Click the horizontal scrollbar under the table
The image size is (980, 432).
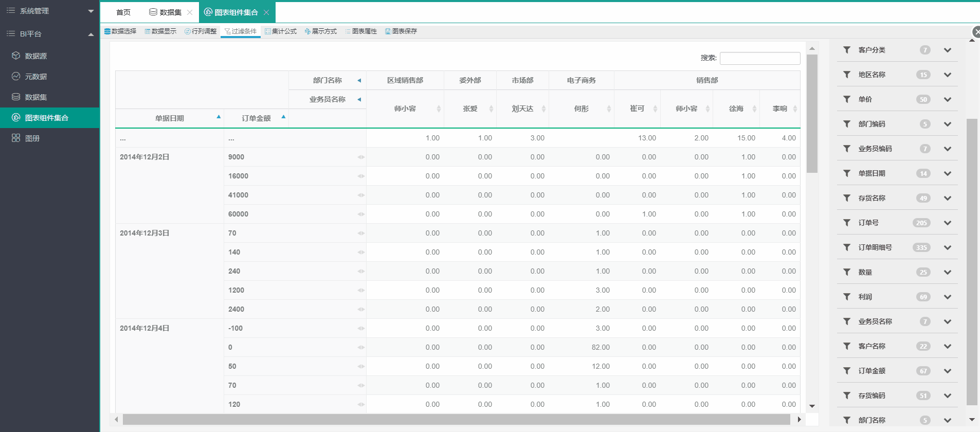456,420
